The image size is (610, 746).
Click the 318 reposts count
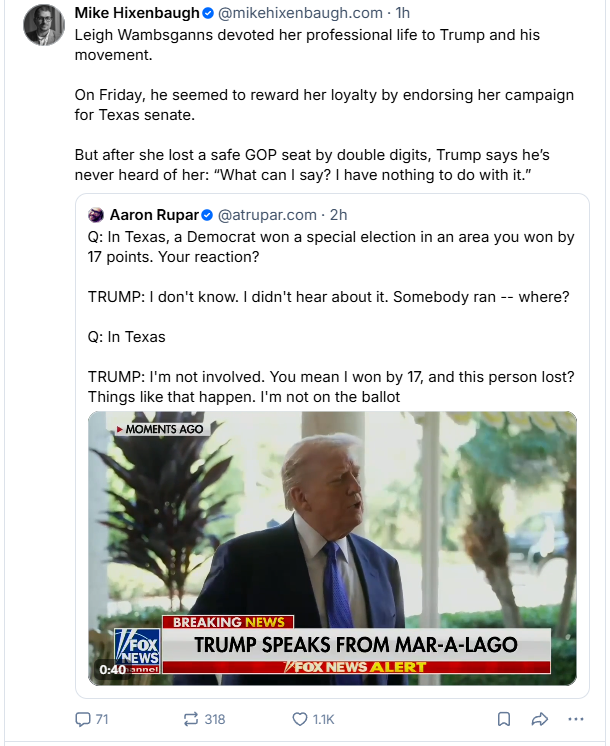tap(214, 719)
